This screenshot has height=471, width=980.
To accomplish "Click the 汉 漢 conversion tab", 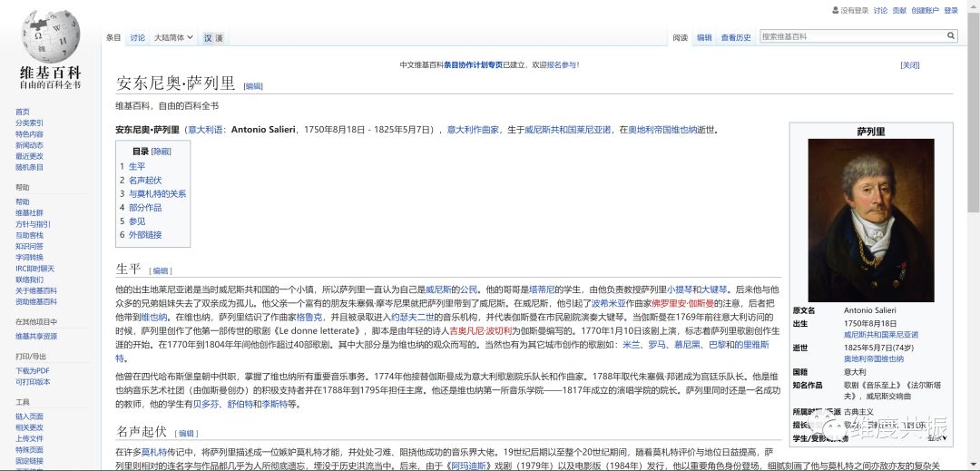I will pos(213,38).
